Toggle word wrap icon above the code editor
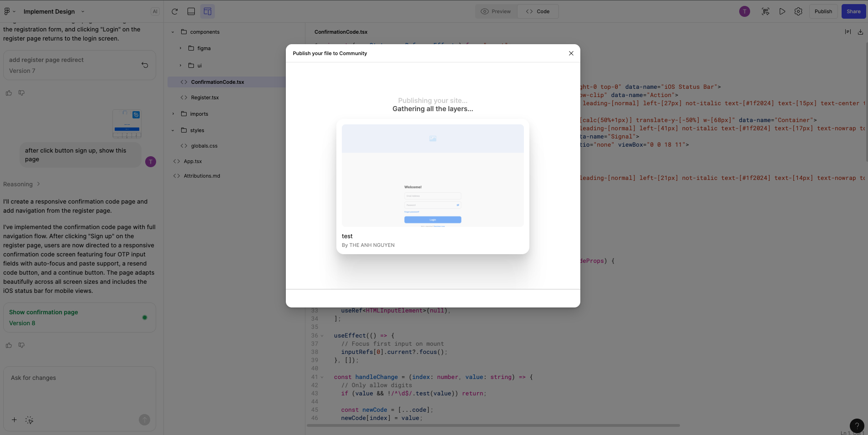The image size is (868, 435). click(x=847, y=31)
